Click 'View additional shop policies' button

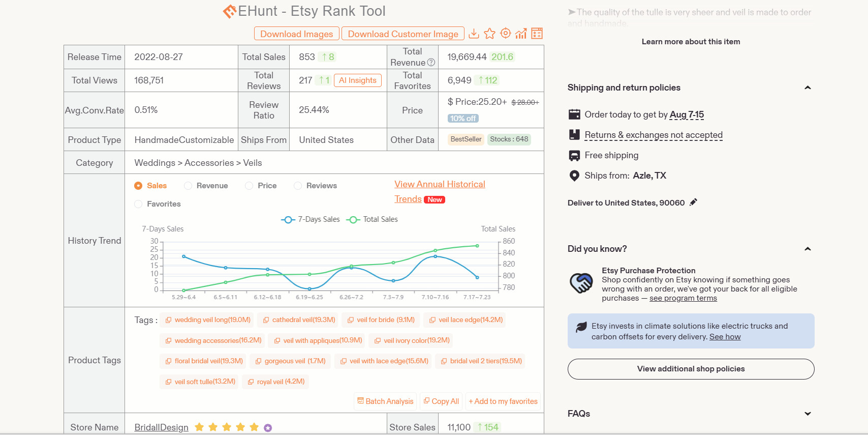coord(691,369)
